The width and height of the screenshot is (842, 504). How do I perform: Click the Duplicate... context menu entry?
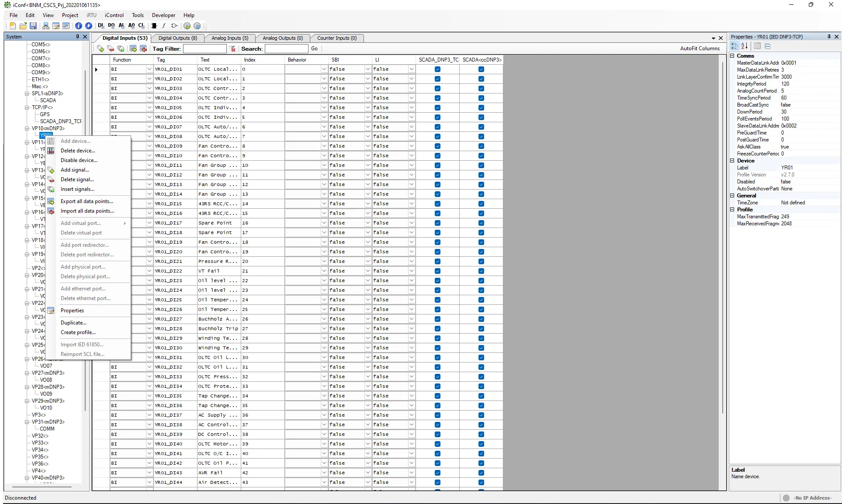coord(73,323)
